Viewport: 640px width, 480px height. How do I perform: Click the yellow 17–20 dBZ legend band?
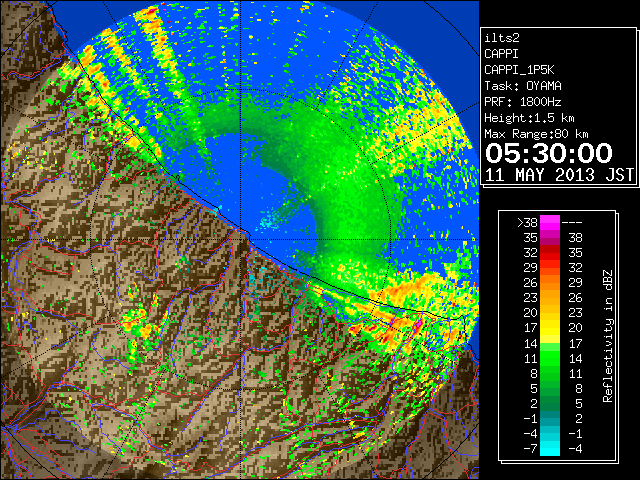[x=550, y=328]
